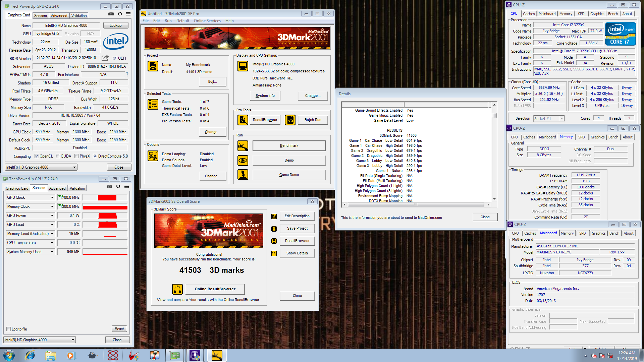Click the Show Details magnifier icon
The height and width of the screenshot is (362, 644).
(x=274, y=253)
